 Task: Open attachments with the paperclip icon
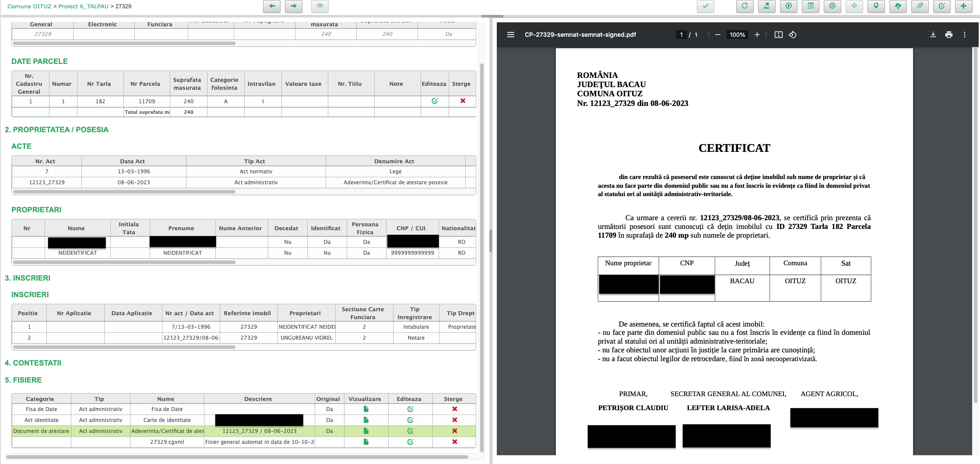920,7
